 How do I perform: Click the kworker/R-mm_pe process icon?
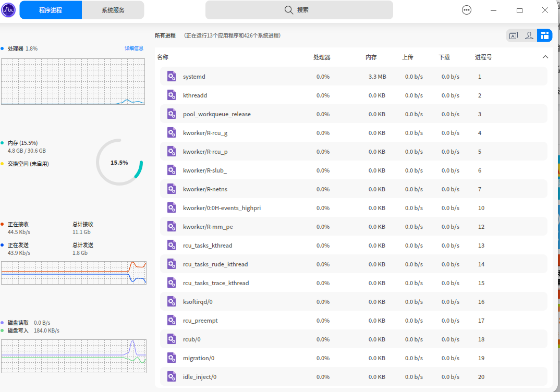(172, 226)
